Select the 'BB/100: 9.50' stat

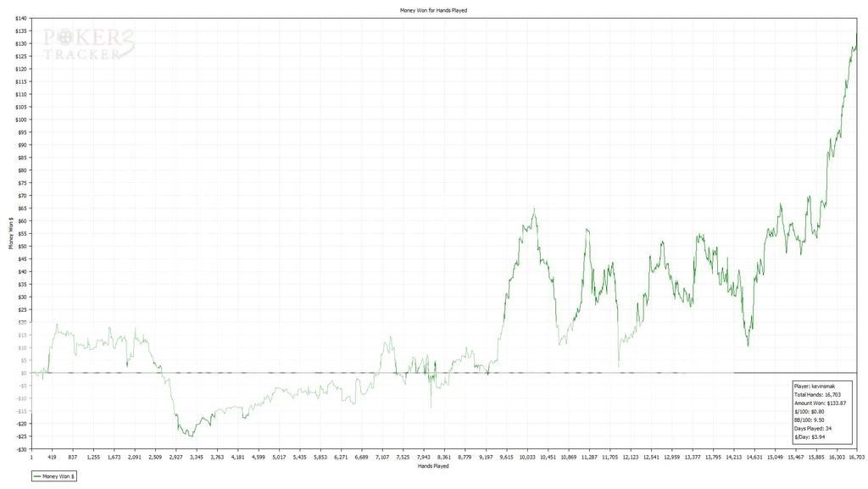pyautogui.click(x=809, y=421)
